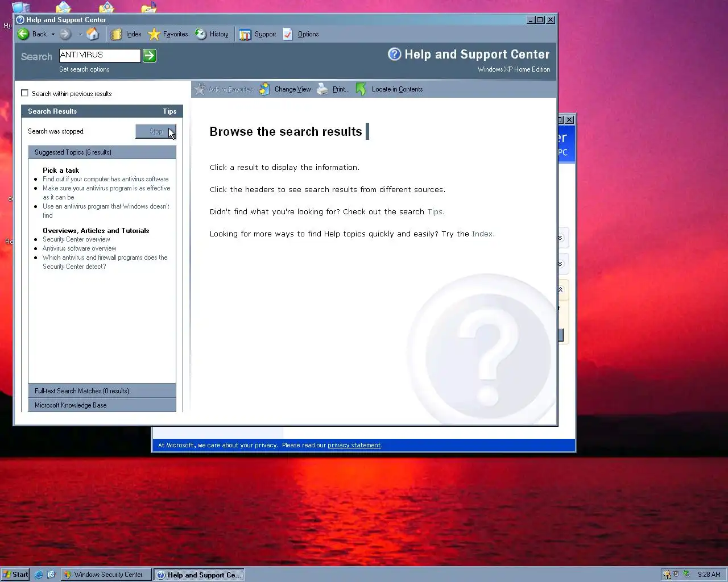
Task: Launch Internet Explorer quick launch icon
Action: [x=39, y=575]
